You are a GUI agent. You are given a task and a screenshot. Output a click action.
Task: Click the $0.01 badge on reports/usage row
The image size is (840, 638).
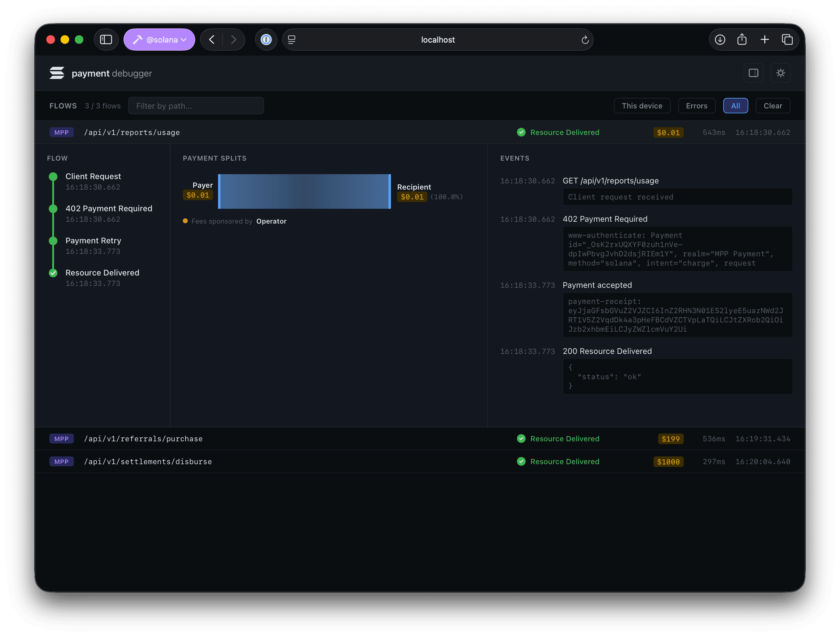(668, 132)
